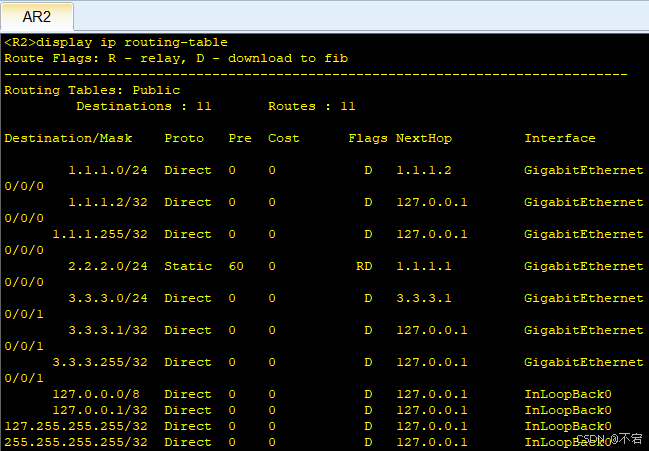Viewport: 649px width, 451px height.
Task: Click the 'Interface' column header
Action: (560, 138)
